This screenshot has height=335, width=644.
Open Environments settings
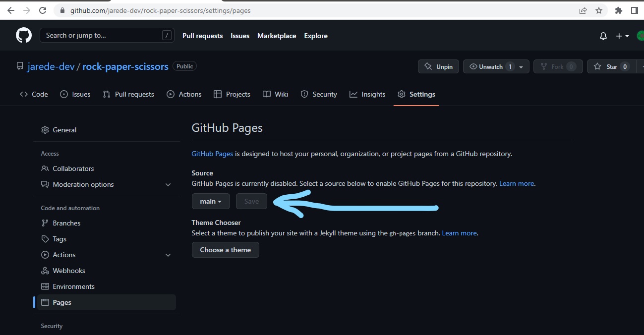click(x=106, y=286)
